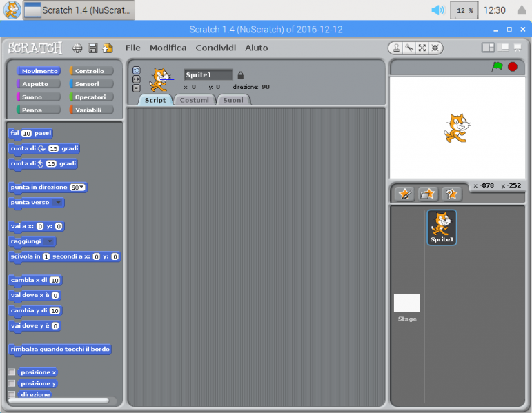Open the File menu
The image size is (532, 413).
tap(133, 48)
